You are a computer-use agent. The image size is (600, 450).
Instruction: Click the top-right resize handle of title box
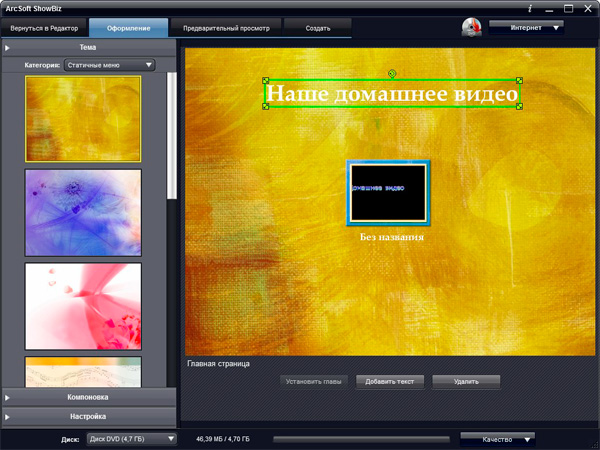point(520,80)
